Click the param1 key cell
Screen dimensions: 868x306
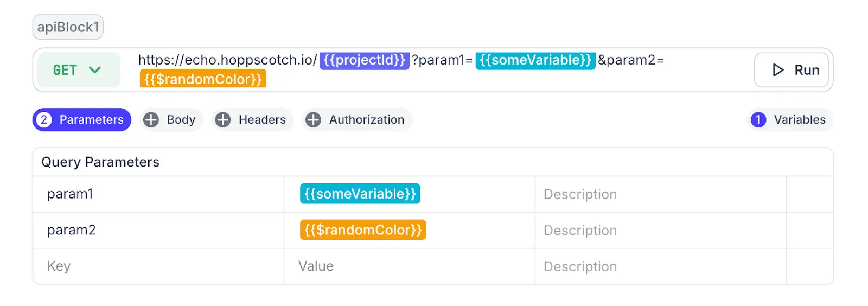tap(157, 194)
